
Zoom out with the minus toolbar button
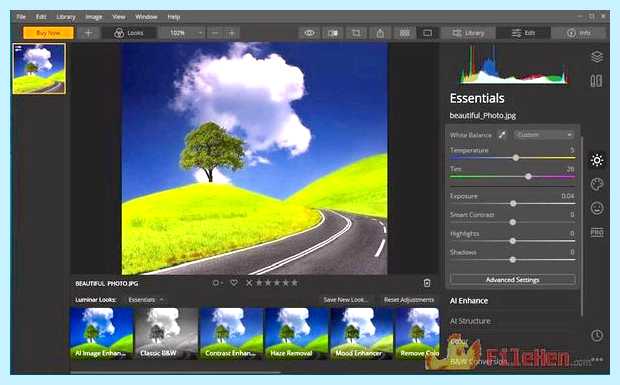[215, 33]
